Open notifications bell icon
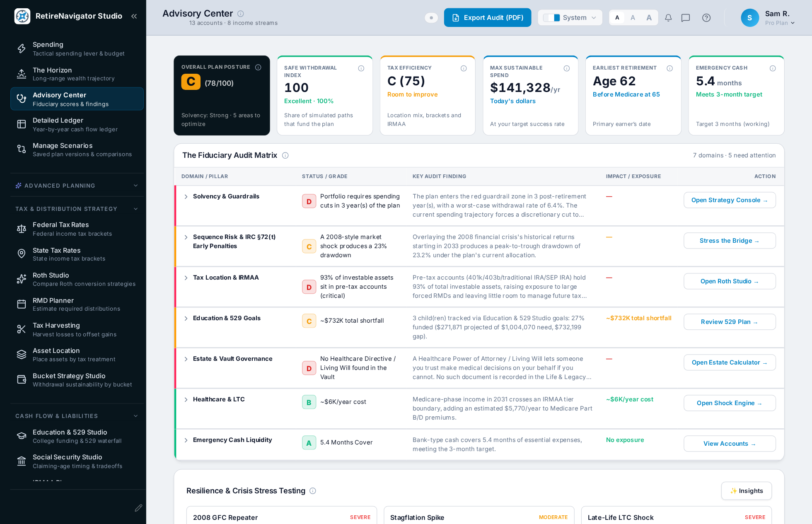812x524 pixels. point(668,18)
